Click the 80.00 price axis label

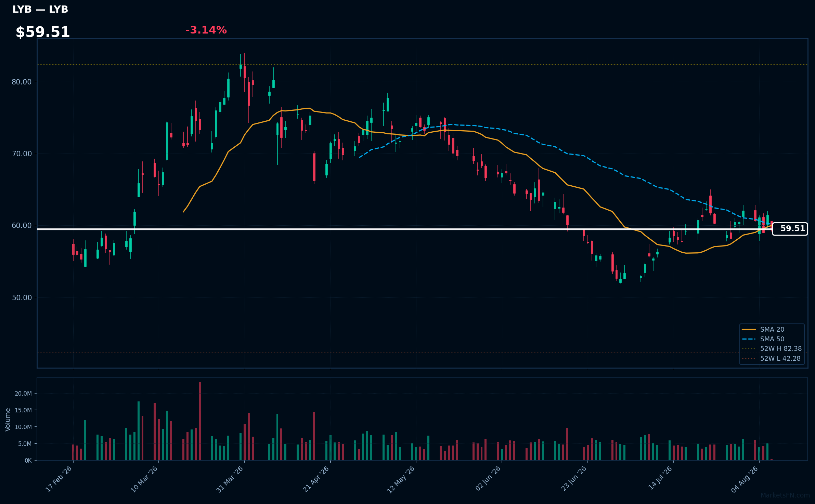[22, 82]
